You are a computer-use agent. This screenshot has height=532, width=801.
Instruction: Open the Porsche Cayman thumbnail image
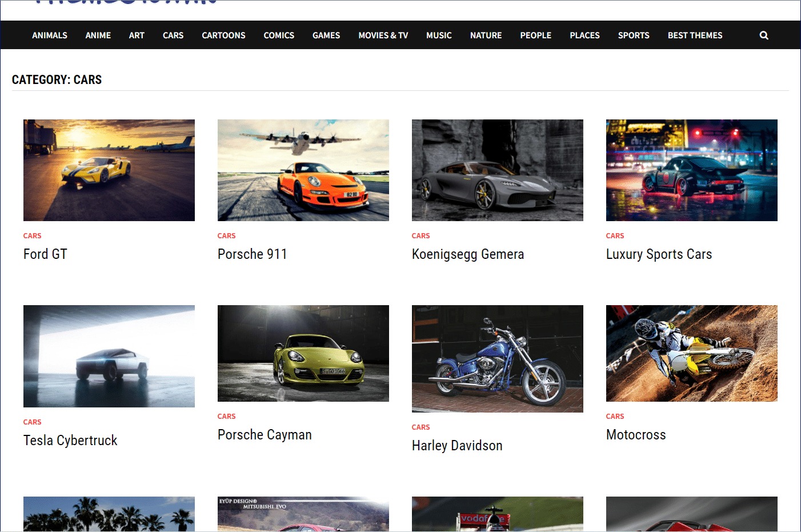pyautogui.click(x=303, y=353)
